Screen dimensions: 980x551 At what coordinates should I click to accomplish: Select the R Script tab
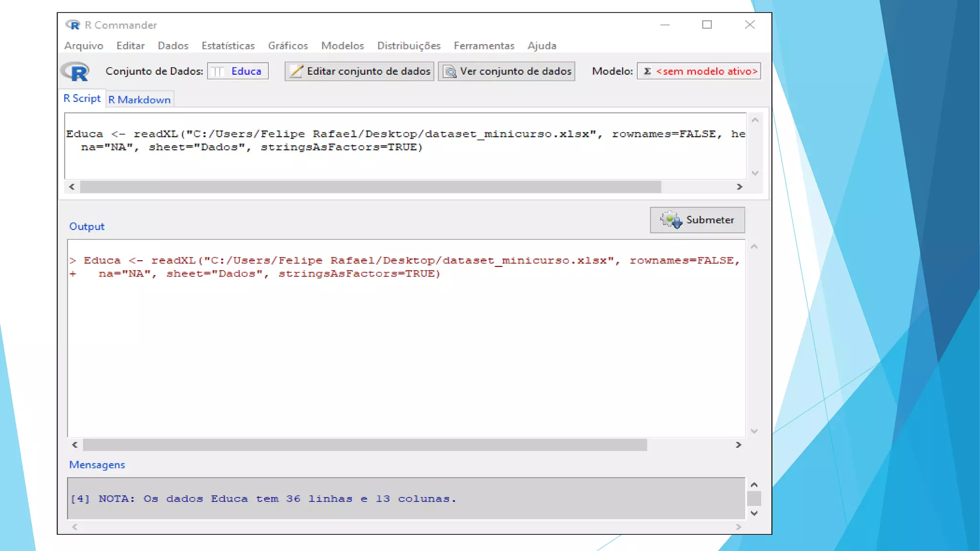(82, 99)
